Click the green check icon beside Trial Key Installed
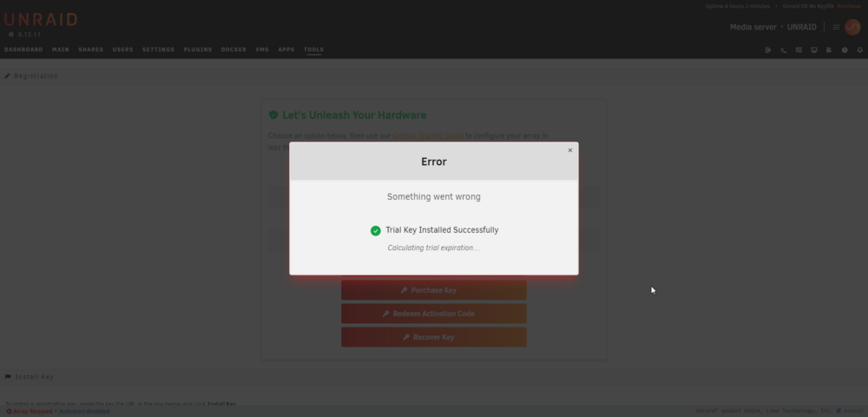Viewport: 868px width, 417px height. click(375, 231)
